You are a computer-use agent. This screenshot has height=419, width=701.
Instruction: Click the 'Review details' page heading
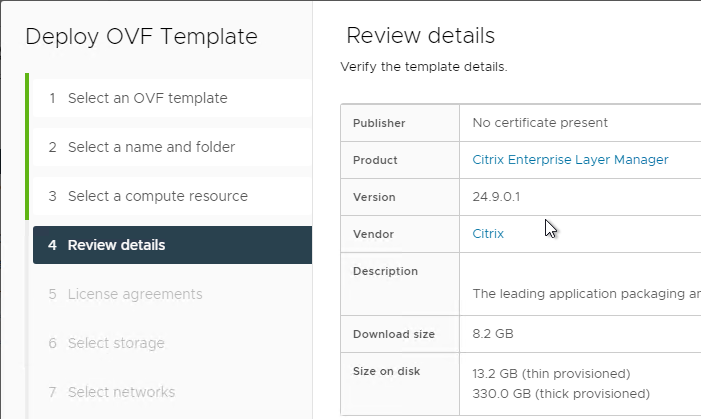421,35
